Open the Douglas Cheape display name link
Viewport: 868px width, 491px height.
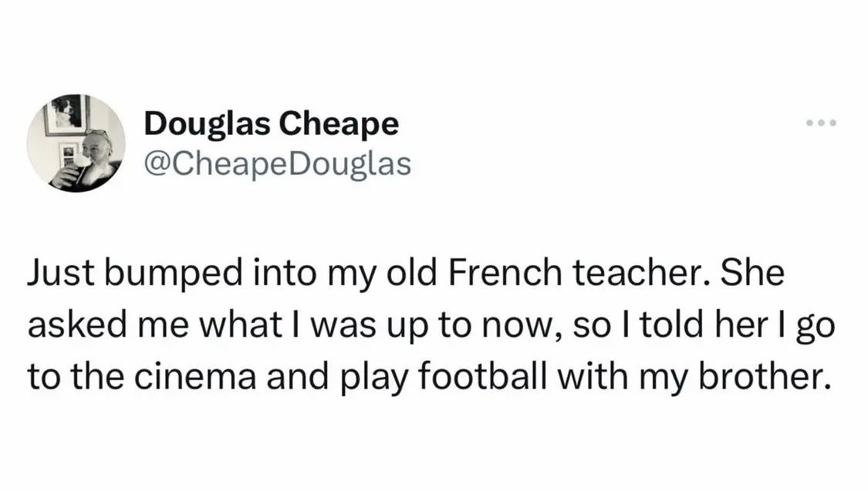(x=272, y=123)
